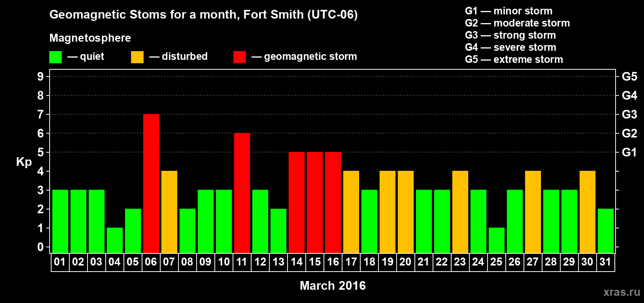Click the 'G2 — moderate storm' legend text
644x303 pixels.
517,23
